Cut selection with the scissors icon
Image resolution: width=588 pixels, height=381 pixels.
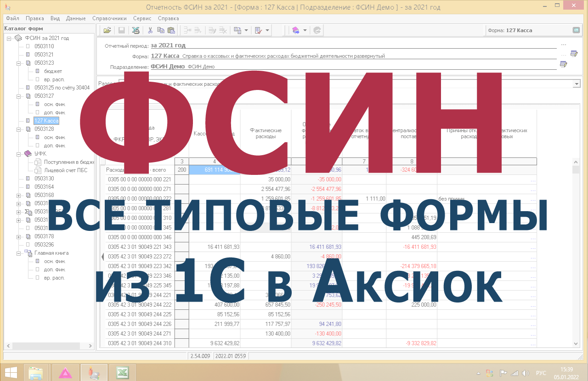point(150,30)
